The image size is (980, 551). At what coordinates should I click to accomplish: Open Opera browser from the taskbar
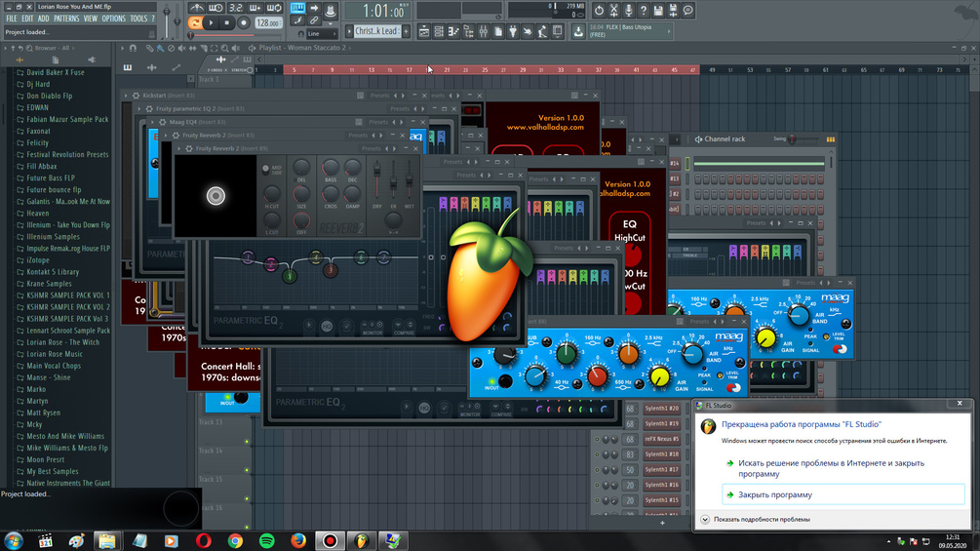(x=203, y=540)
